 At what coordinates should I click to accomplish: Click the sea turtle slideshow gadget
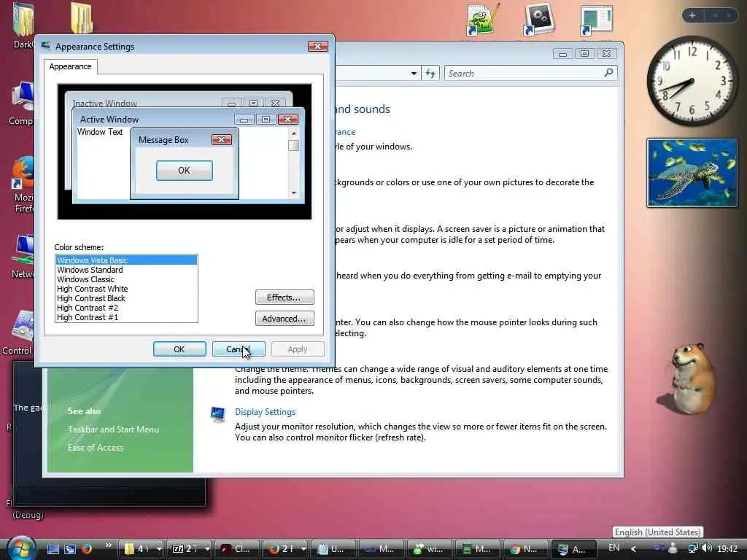click(692, 173)
